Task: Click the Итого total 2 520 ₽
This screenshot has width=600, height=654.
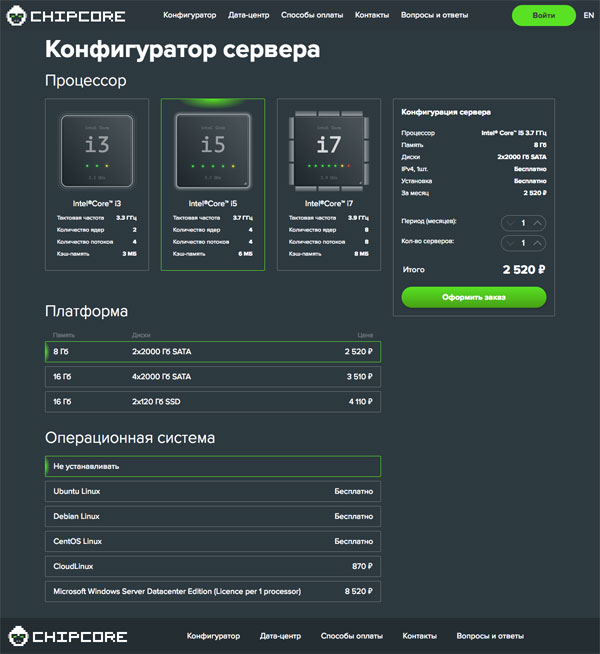Action: (x=524, y=270)
